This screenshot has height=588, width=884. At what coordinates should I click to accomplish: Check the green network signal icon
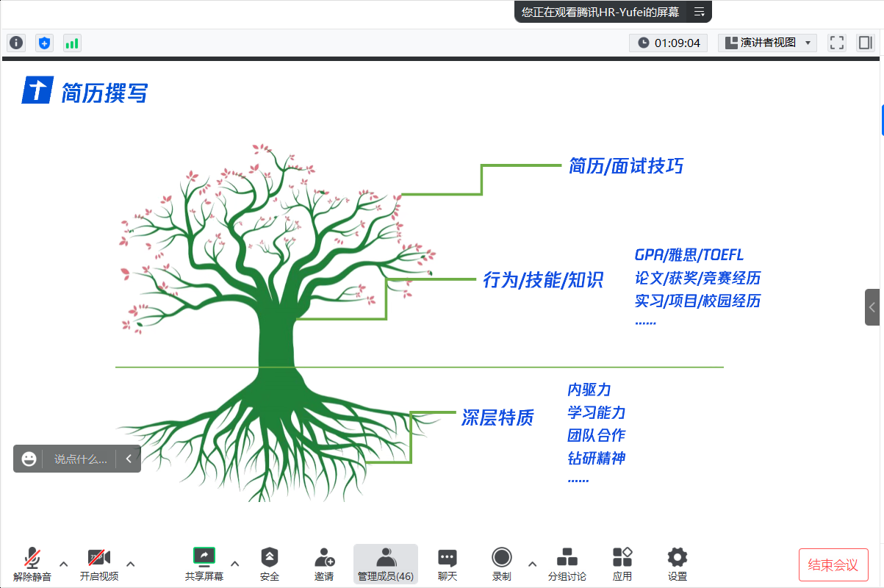[x=72, y=43]
